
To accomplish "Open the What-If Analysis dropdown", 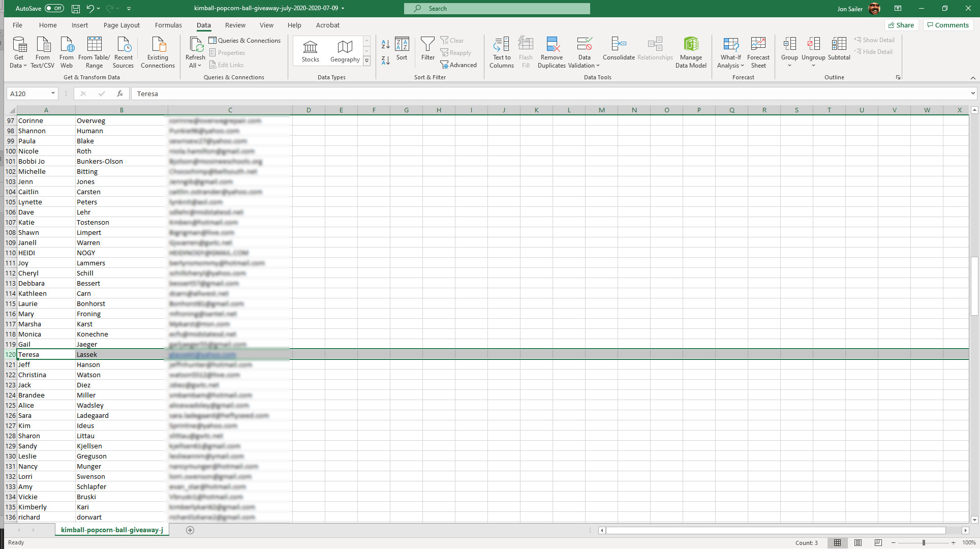I will (x=730, y=61).
